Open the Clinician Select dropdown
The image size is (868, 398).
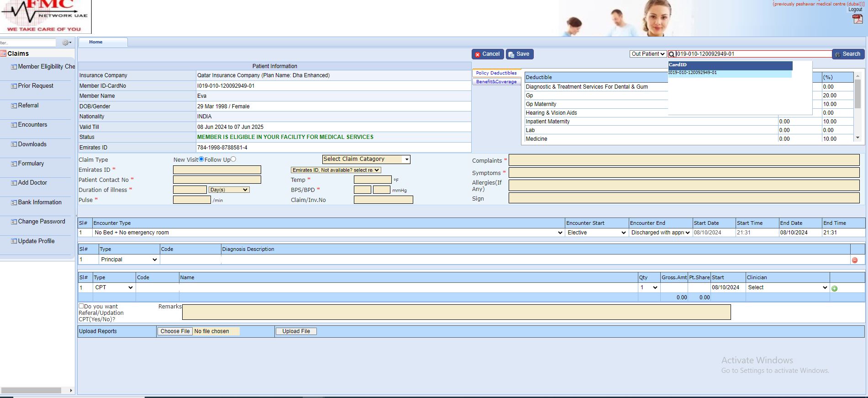(787, 287)
